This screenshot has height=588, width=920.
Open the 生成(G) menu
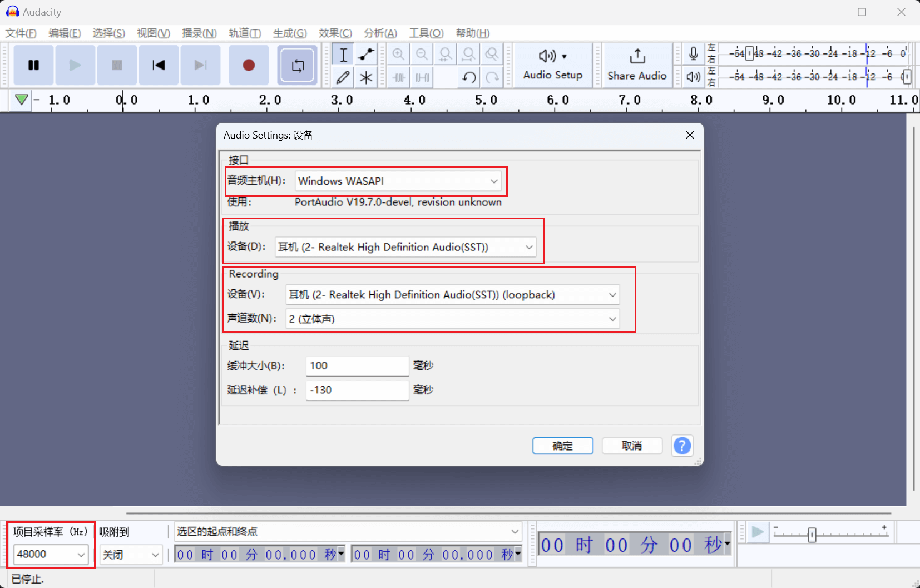point(290,33)
